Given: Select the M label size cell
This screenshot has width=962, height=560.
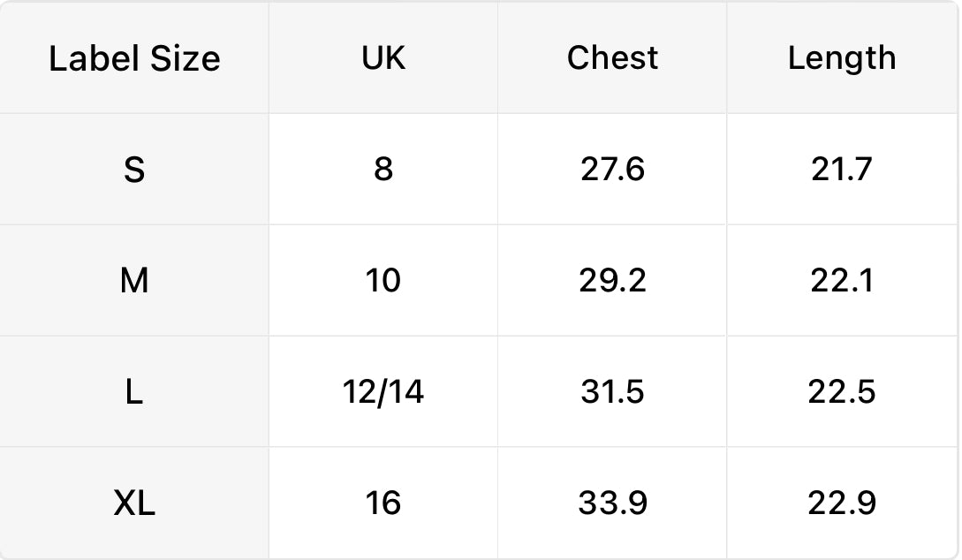Looking at the screenshot, I should click(134, 280).
